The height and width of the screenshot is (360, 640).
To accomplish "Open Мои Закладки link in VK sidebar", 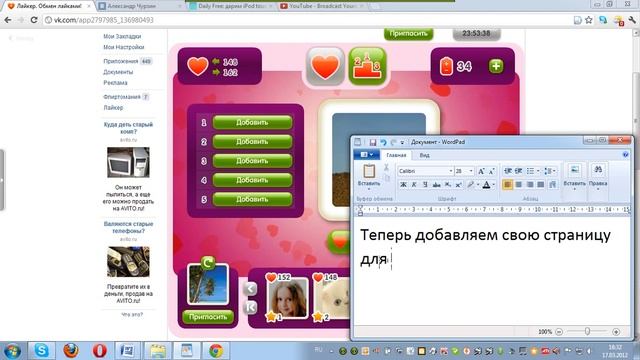I will click(x=122, y=36).
